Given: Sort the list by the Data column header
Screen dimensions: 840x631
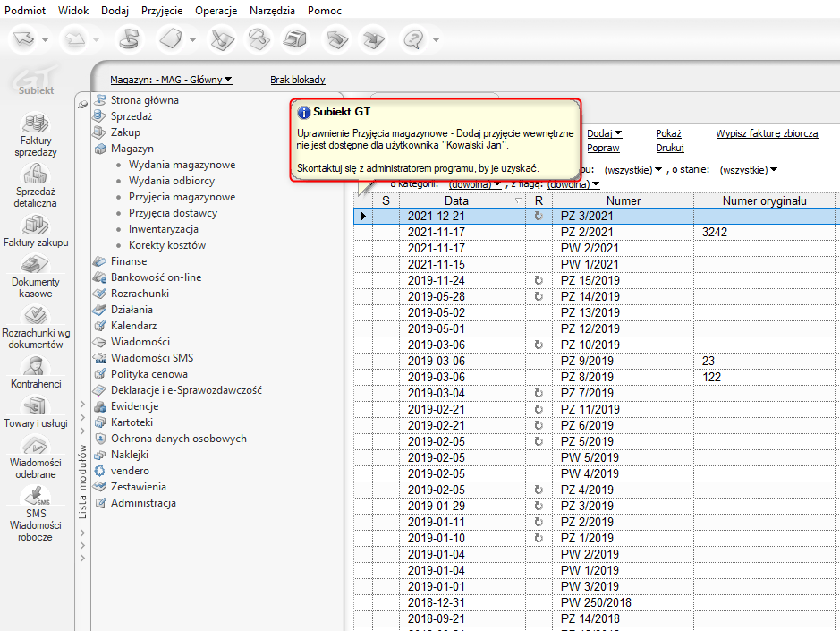Looking at the screenshot, I should point(456,201).
